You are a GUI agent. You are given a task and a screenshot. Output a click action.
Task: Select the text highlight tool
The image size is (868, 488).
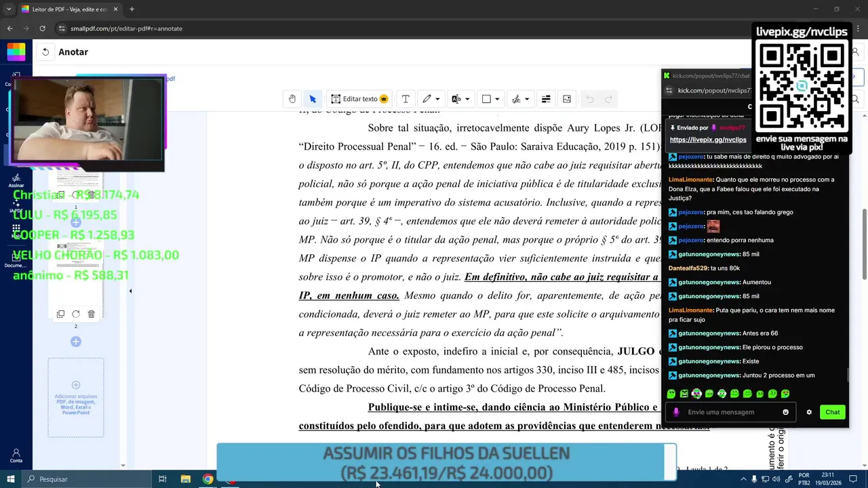click(x=456, y=99)
